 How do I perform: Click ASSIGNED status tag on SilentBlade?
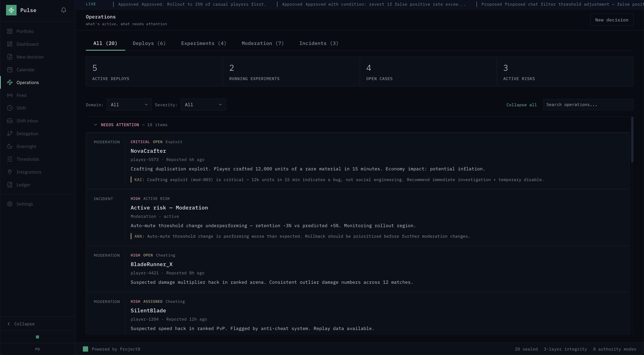[153, 302]
